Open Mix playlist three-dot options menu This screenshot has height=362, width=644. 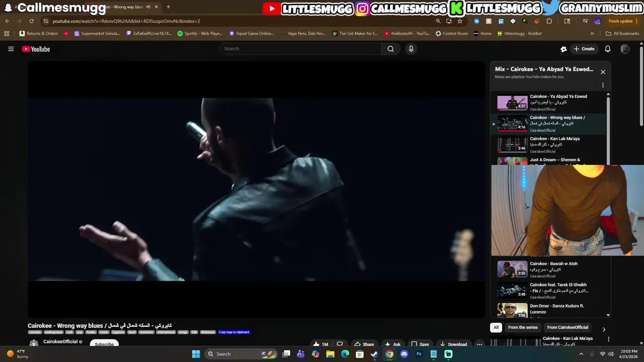tap(603, 85)
